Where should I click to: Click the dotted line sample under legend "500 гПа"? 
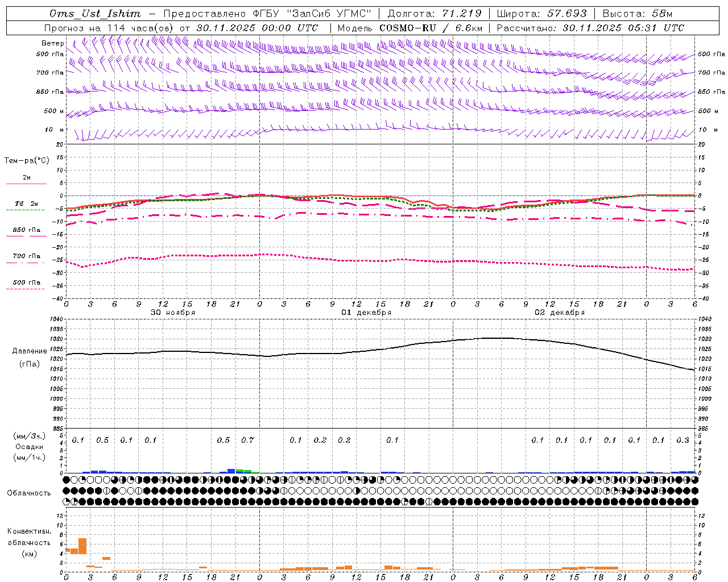25,289
